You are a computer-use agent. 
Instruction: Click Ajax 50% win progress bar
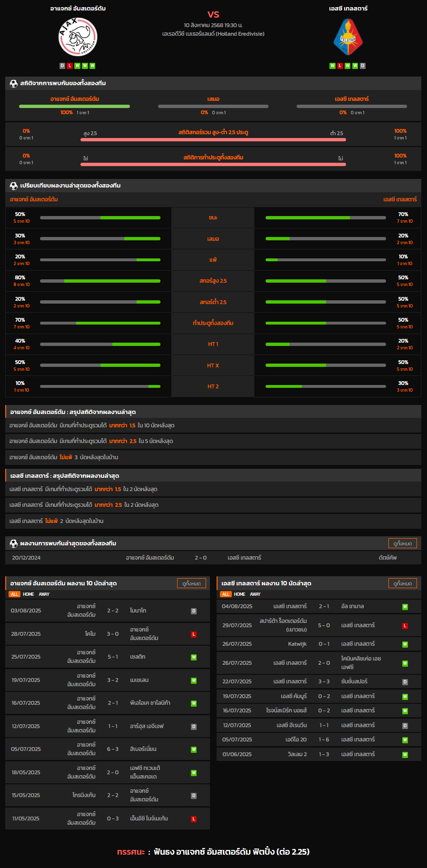coord(100,217)
